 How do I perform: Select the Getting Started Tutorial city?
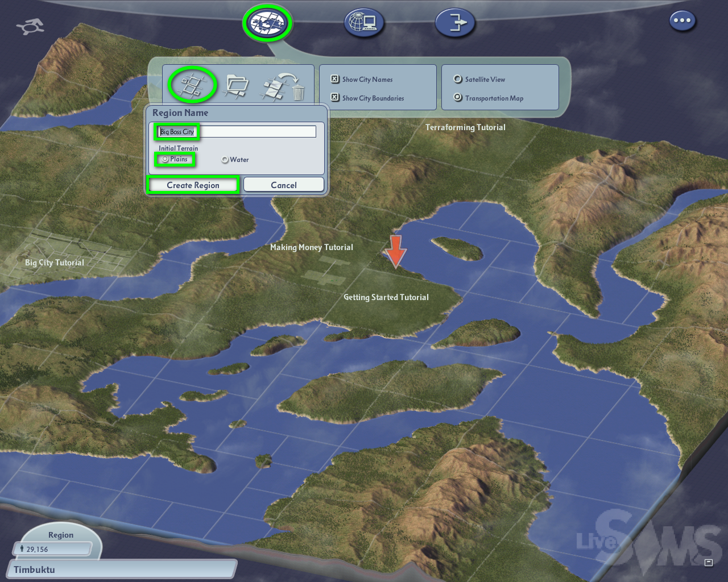pyautogui.click(x=386, y=297)
